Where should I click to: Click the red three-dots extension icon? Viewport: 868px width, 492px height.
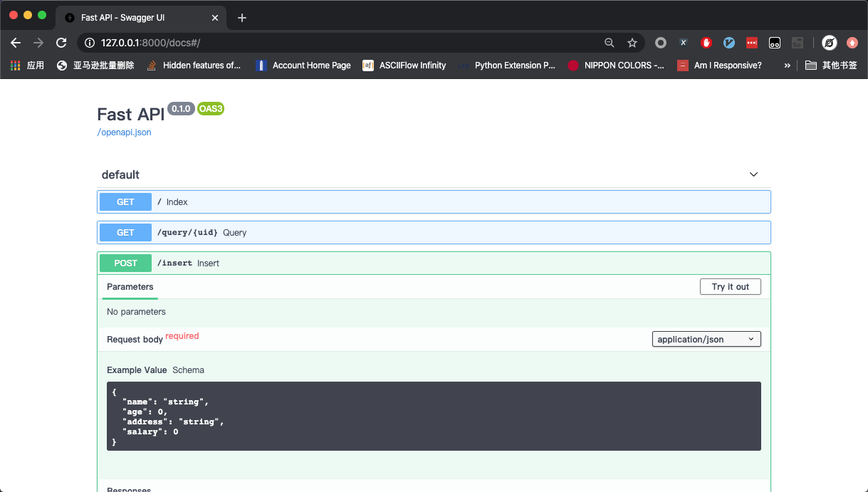click(x=752, y=43)
